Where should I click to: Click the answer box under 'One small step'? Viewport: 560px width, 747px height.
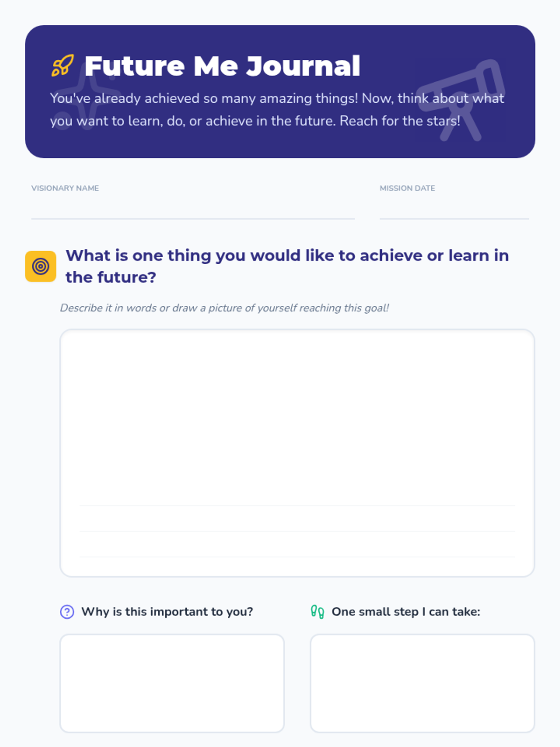[x=422, y=683]
